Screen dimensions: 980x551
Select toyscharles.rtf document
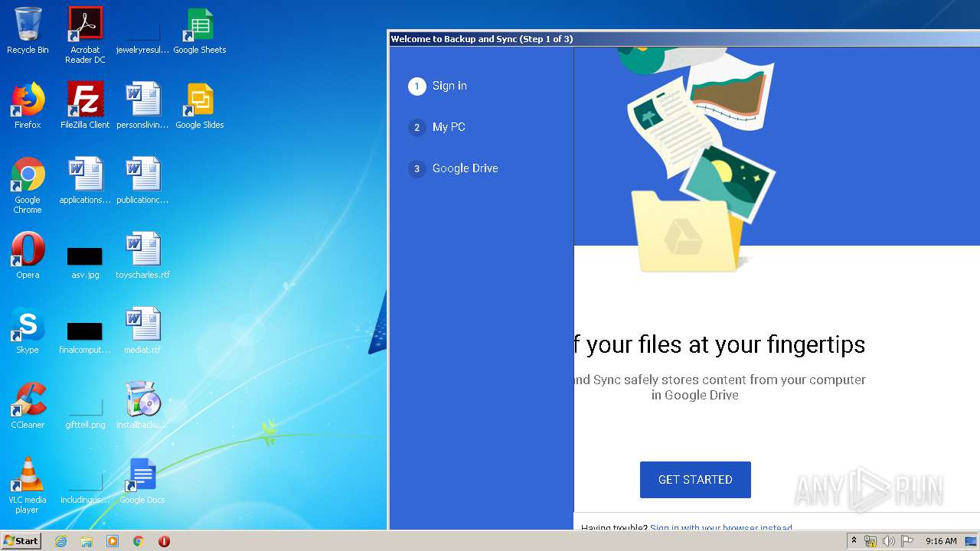tap(142, 256)
